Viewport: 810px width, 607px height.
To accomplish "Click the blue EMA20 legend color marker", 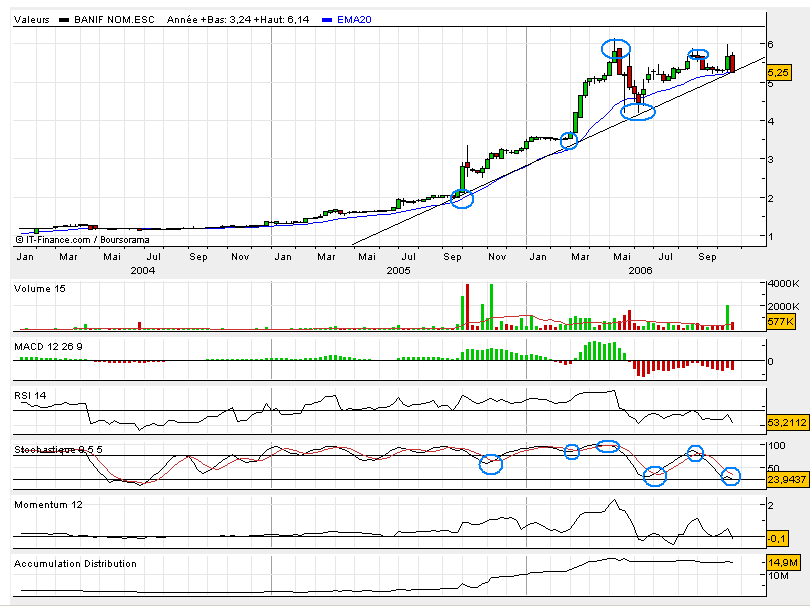I will 326,20.
